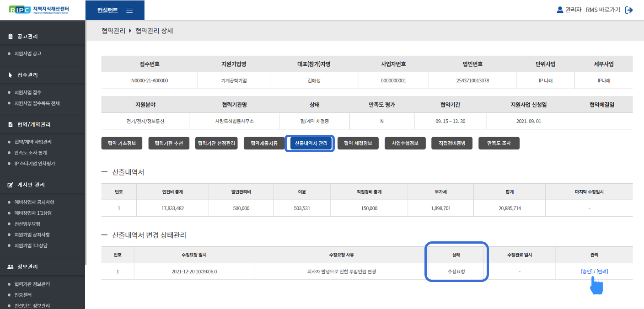Viewport: 644px width, 309px height.
Task: Click the 관리자 user profile icon
Action: [x=559, y=10]
